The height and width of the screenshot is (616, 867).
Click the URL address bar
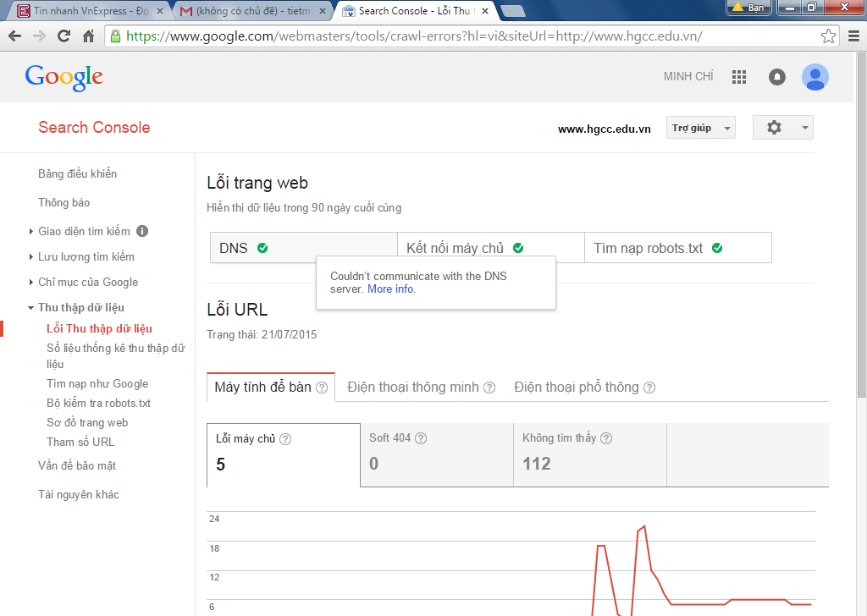466,36
